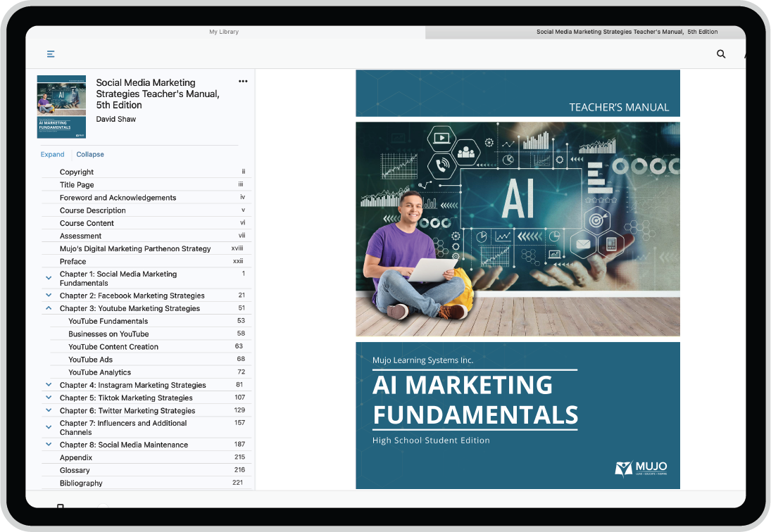This screenshot has width=771, height=532.
Task: Expand Chapter 2 Facebook chevron
Action: tap(49, 296)
